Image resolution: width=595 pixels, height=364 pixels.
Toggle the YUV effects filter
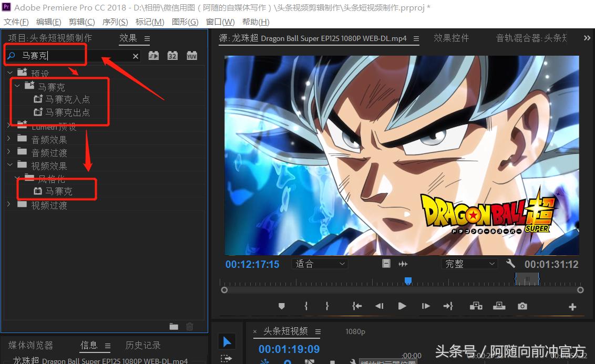tap(191, 55)
